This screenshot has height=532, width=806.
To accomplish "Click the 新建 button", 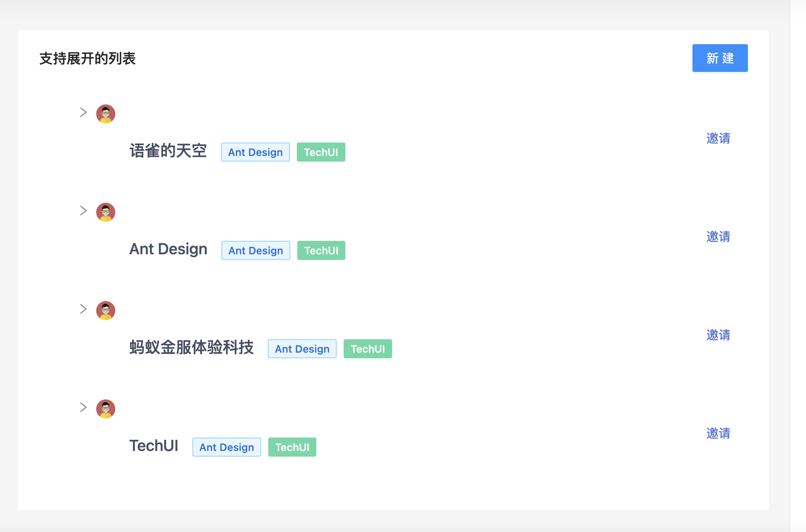I will tap(720, 58).
